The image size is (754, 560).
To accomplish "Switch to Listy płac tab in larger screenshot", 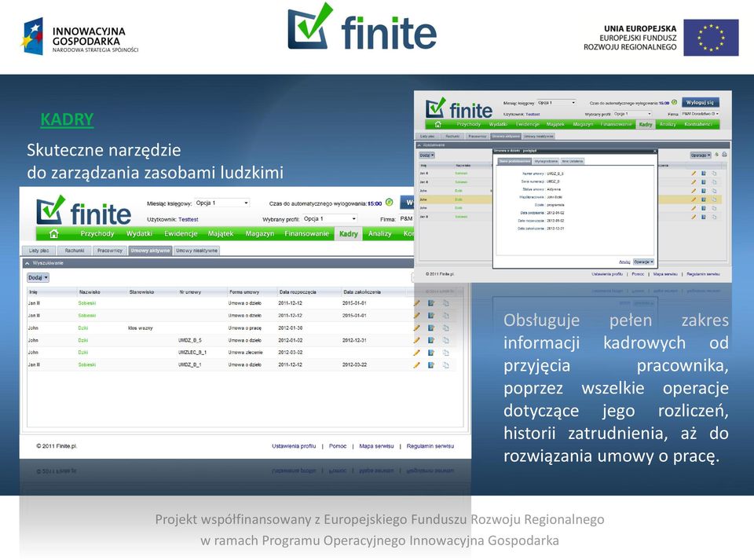I will [x=39, y=251].
